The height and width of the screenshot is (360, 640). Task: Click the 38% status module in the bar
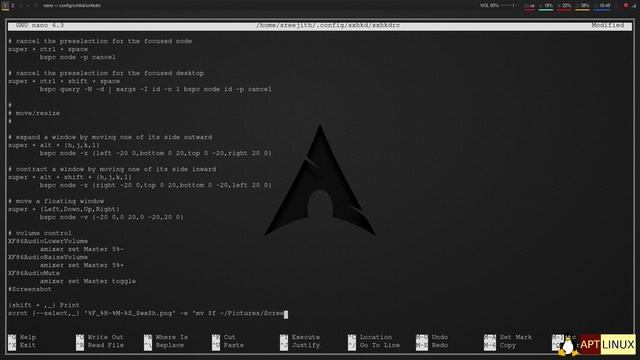(582, 6)
